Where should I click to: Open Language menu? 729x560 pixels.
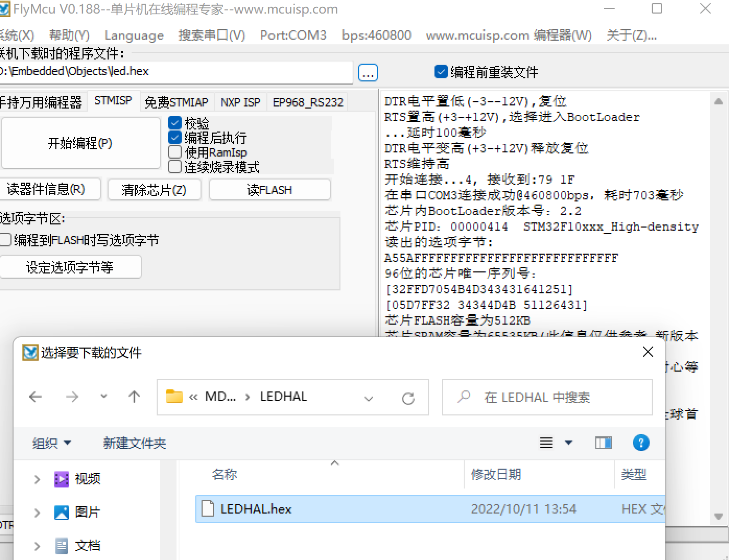(x=134, y=35)
